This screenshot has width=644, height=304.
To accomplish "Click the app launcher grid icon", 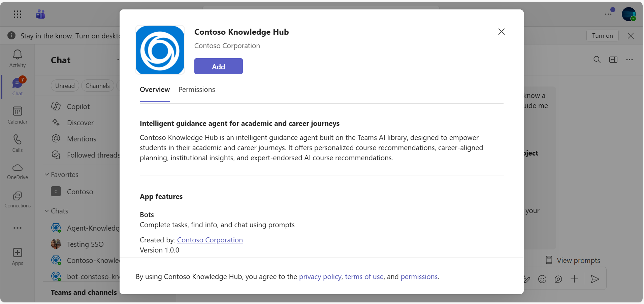I will (x=18, y=14).
